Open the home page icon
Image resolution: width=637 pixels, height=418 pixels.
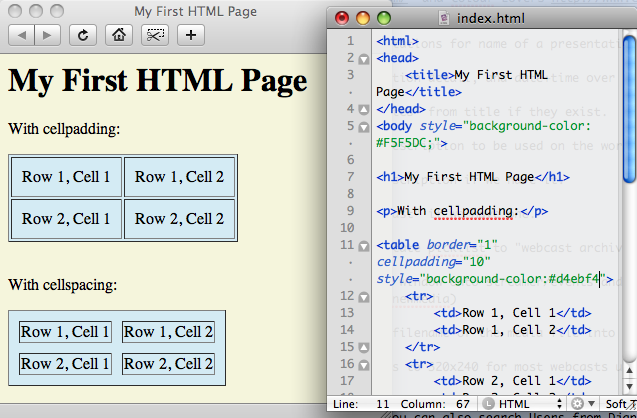(119, 35)
